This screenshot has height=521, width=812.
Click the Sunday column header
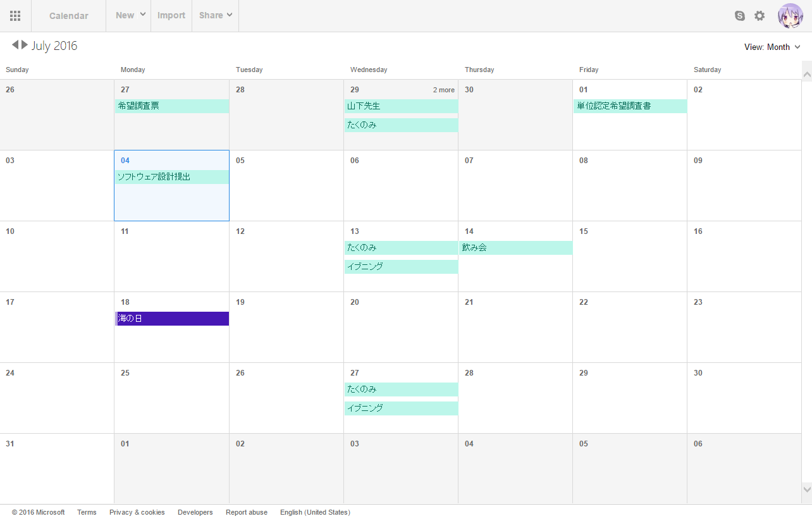click(17, 70)
